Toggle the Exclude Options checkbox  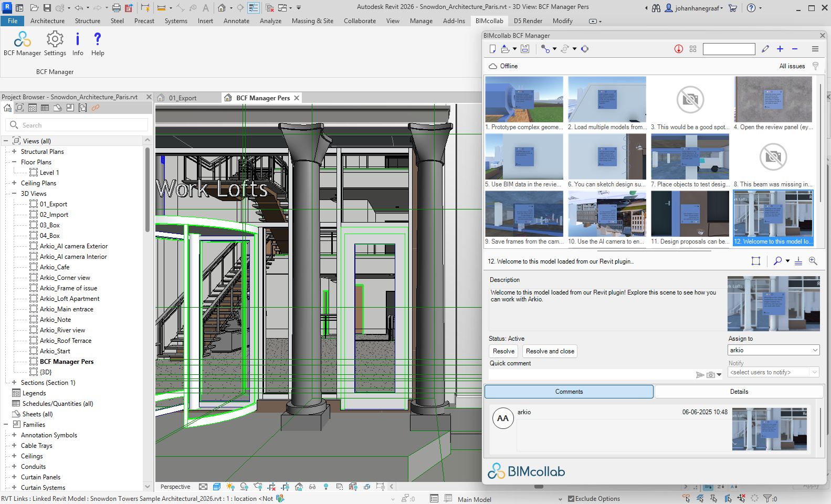(x=571, y=499)
